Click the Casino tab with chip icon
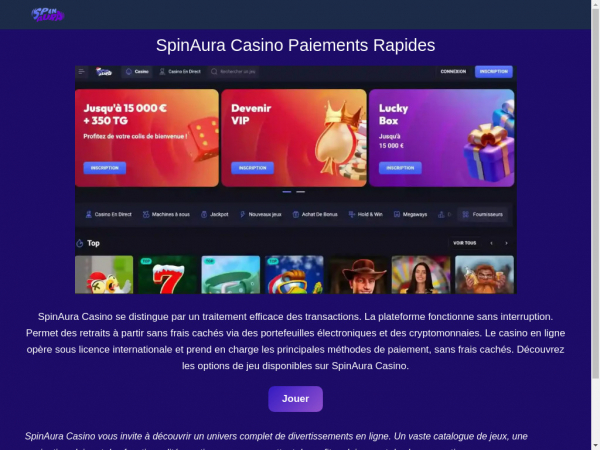 point(137,72)
